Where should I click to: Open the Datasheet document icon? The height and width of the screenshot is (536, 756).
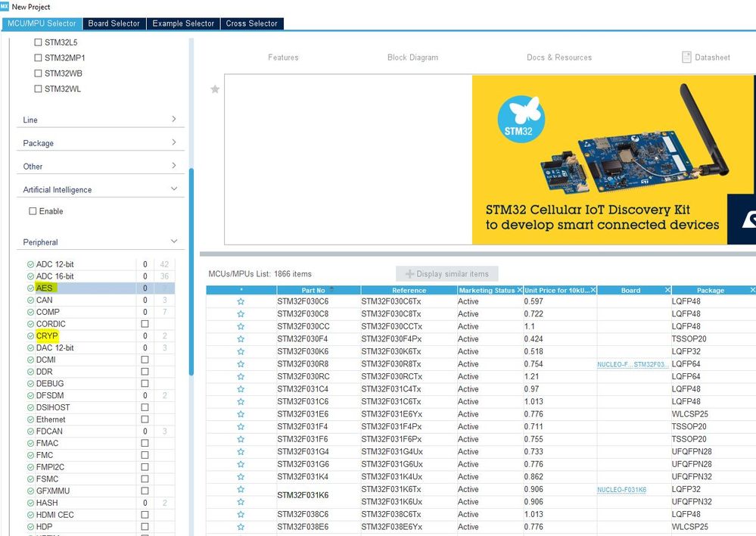click(686, 57)
